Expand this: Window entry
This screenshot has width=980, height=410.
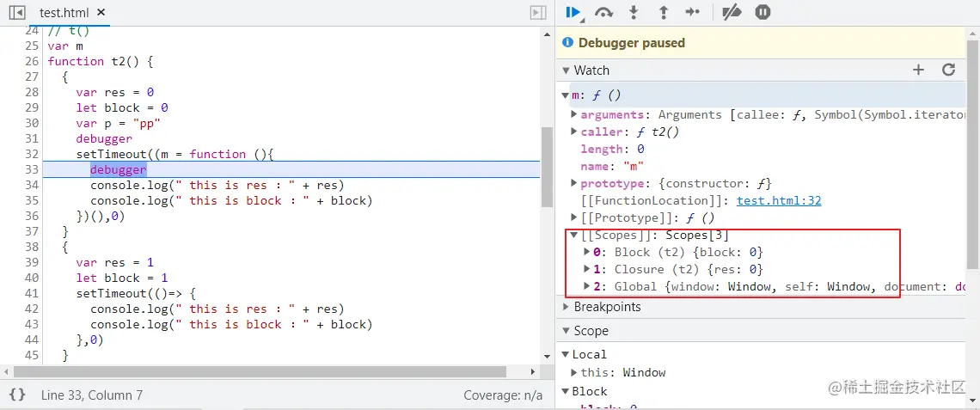pos(574,372)
